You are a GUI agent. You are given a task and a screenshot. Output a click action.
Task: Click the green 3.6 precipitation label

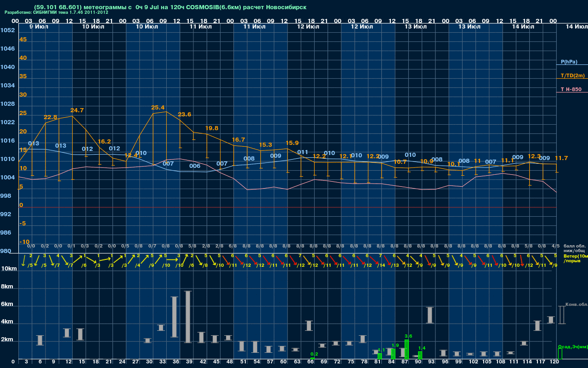(x=408, y=336)
